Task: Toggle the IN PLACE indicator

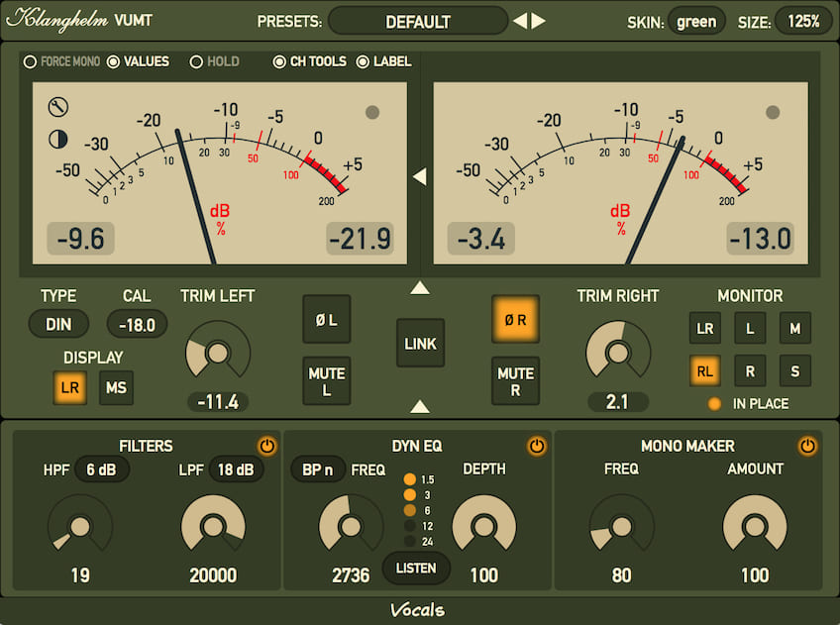Action: tap(714, 404)
